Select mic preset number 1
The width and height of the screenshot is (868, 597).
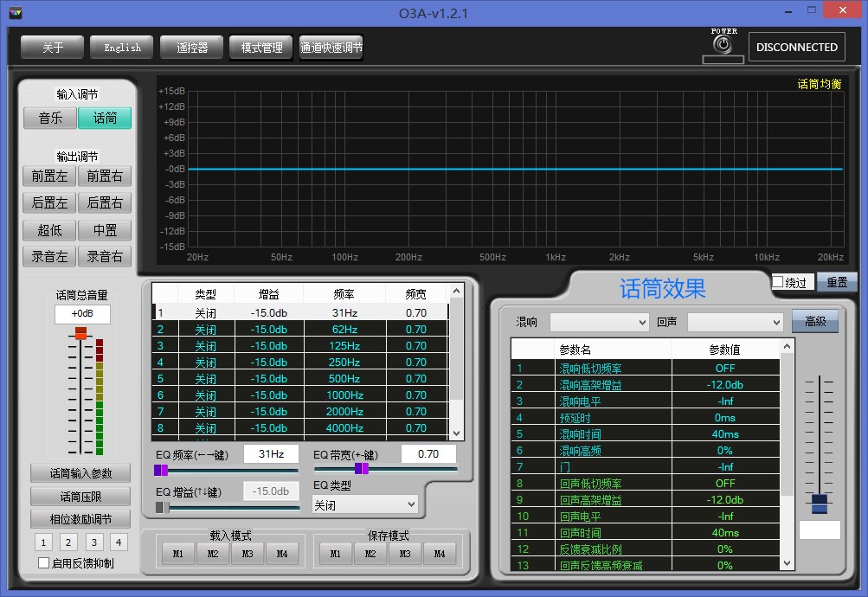click(x=42, y=542)
